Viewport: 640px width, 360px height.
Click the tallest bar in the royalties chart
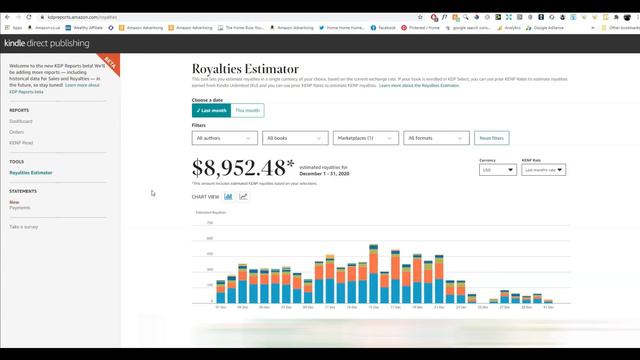[373, 274]
